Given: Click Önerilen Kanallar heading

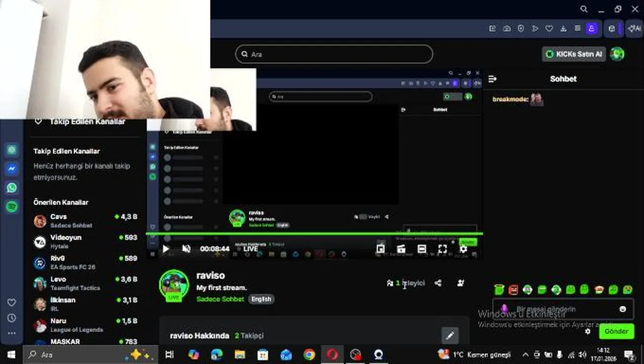Looking at the screenshot, I should tap(61, 202).
